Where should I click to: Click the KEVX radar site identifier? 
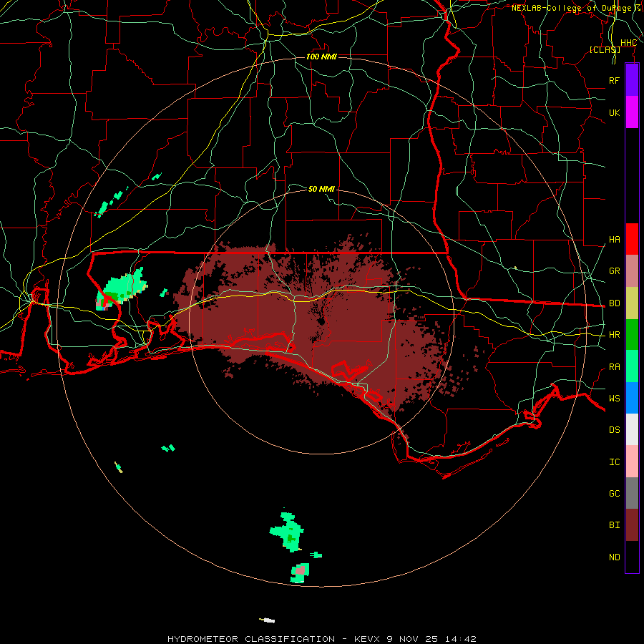point(367,639)
